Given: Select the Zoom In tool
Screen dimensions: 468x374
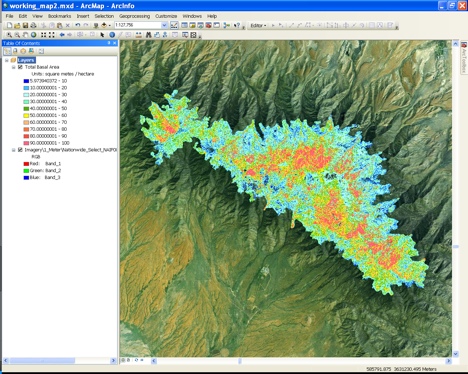Looking at the screenshot, I should click(9, 35).
